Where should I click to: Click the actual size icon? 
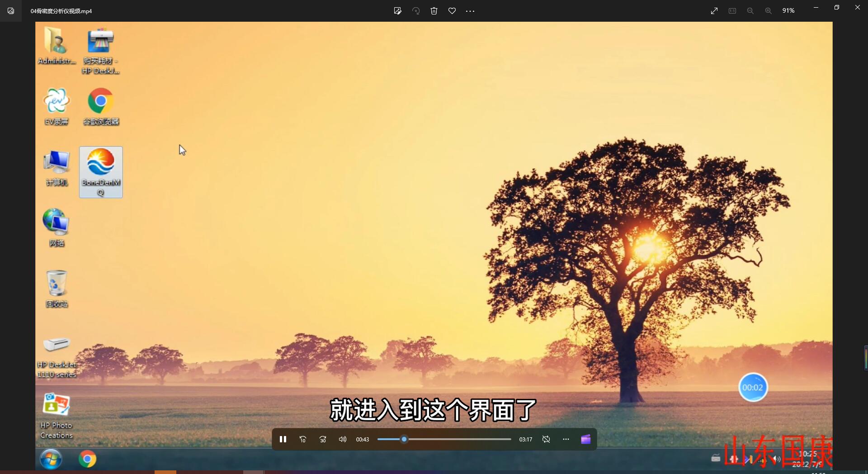click(732, 11)
